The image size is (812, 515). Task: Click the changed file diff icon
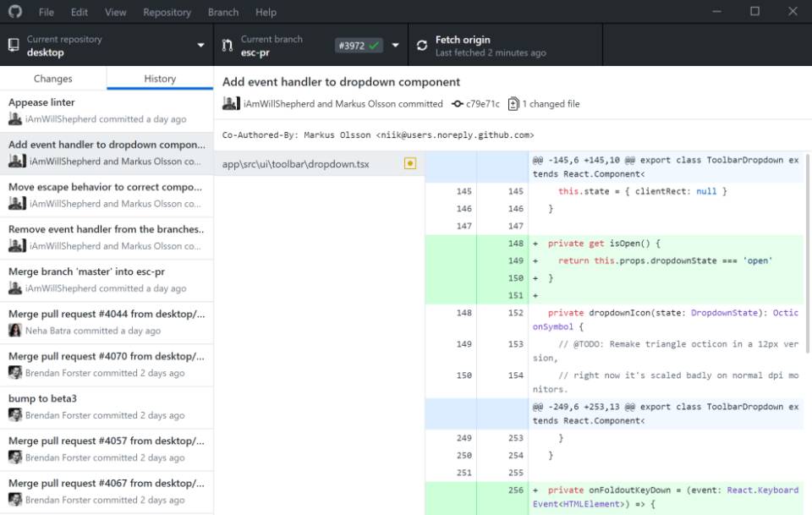513,104
